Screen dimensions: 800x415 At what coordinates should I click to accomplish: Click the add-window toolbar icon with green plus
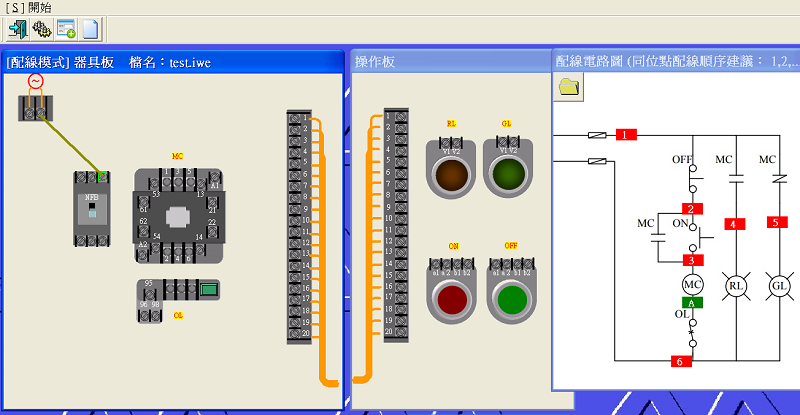click(x=66, y=29)
